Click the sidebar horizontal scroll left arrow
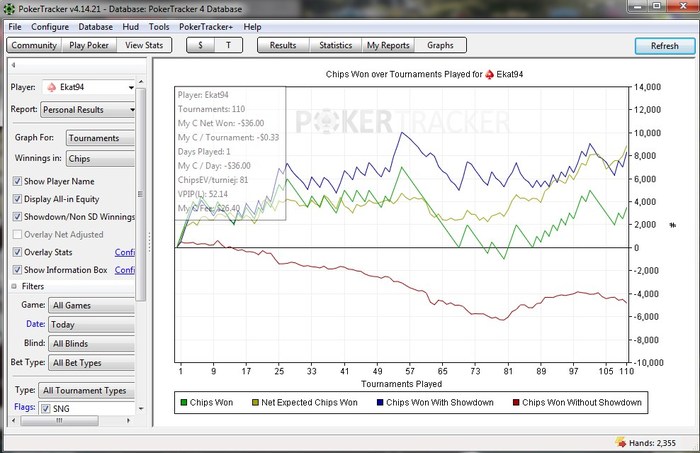Viewport: 700px width, 453px height. tap(13, 420)
